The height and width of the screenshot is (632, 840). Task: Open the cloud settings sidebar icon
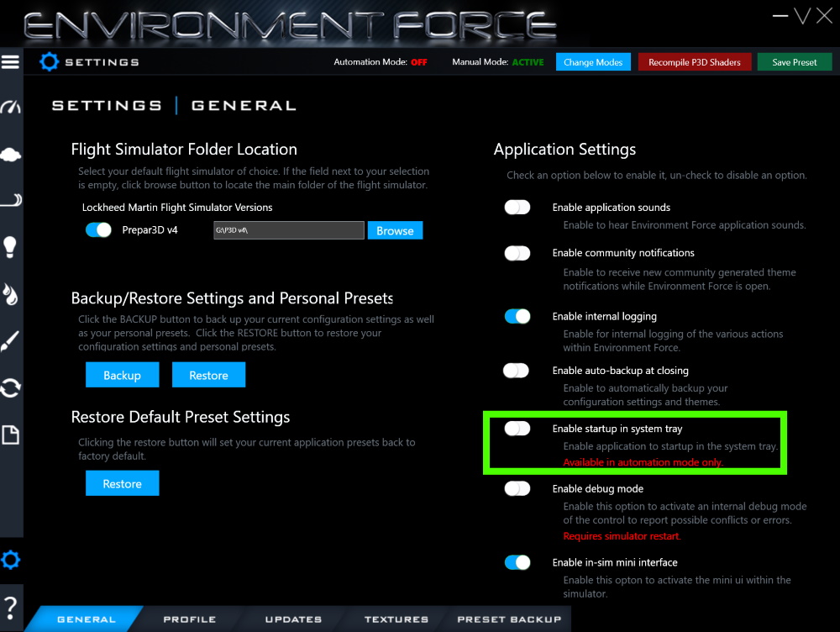[x=11, y=155]
